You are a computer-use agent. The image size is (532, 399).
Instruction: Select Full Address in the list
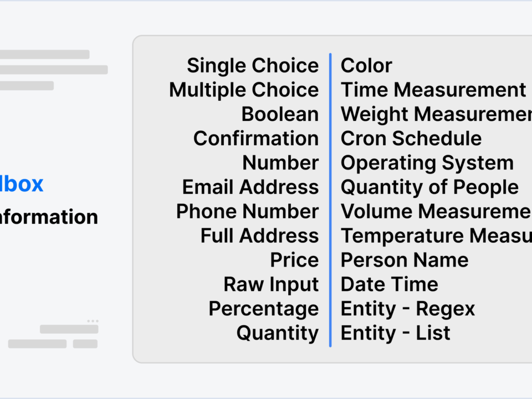(x=259, y=236)
